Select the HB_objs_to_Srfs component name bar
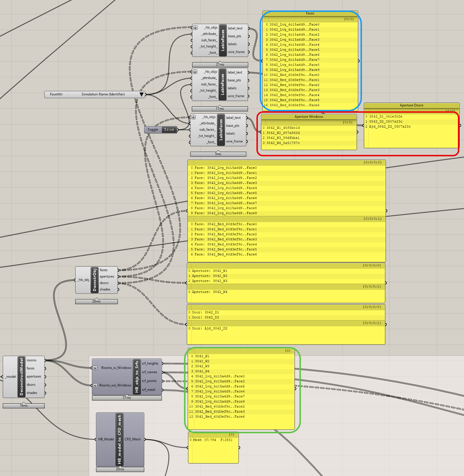Viewport: 464px width, 476px height. pyautogui.click(x=137, y=377)
